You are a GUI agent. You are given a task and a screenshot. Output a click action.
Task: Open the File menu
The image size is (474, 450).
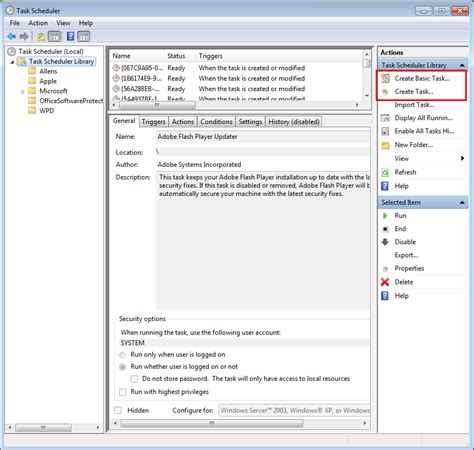pos(15,23)
